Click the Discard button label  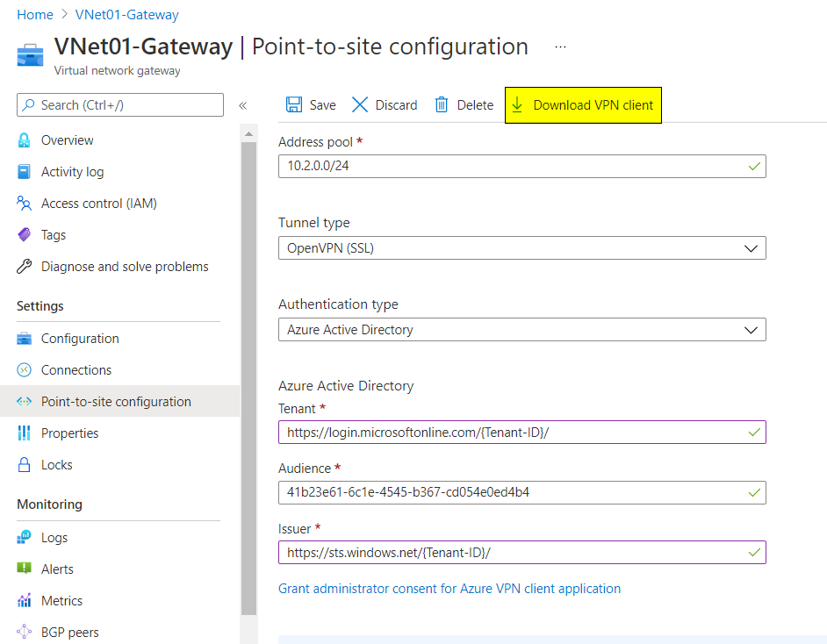click(396, 105)
